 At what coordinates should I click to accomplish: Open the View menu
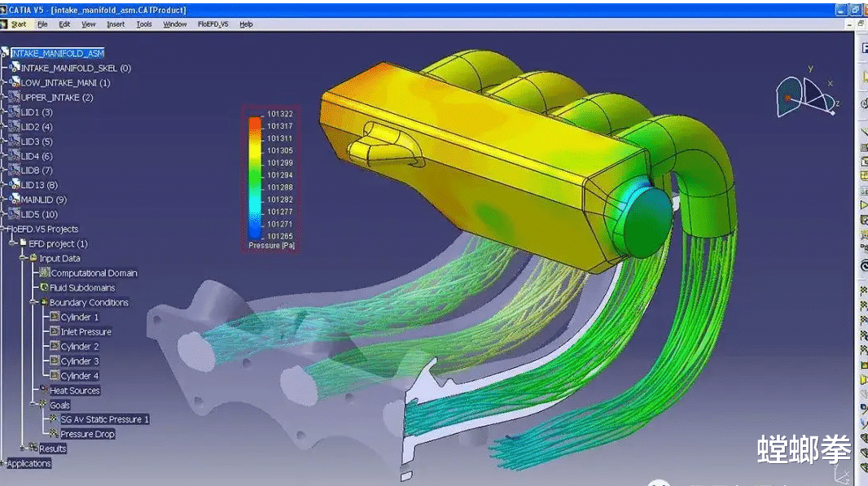(x=89, y=24)
